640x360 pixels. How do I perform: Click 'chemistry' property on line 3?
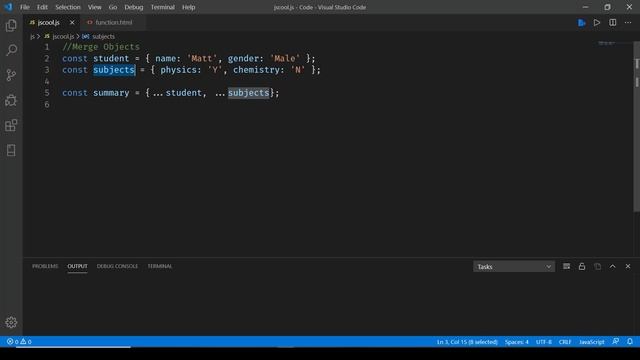256,70
